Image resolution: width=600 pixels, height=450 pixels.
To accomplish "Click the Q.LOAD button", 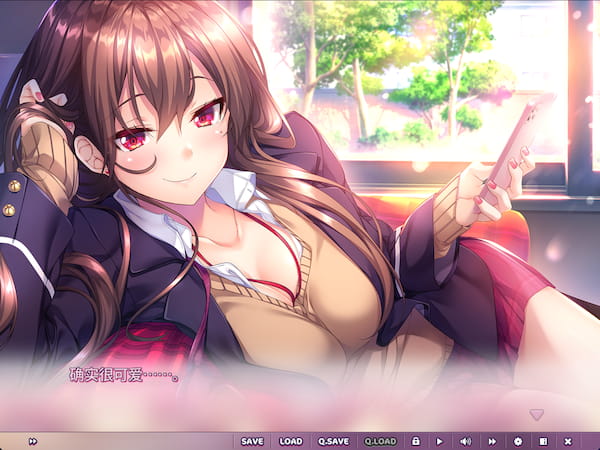I will tap(380, 441).
